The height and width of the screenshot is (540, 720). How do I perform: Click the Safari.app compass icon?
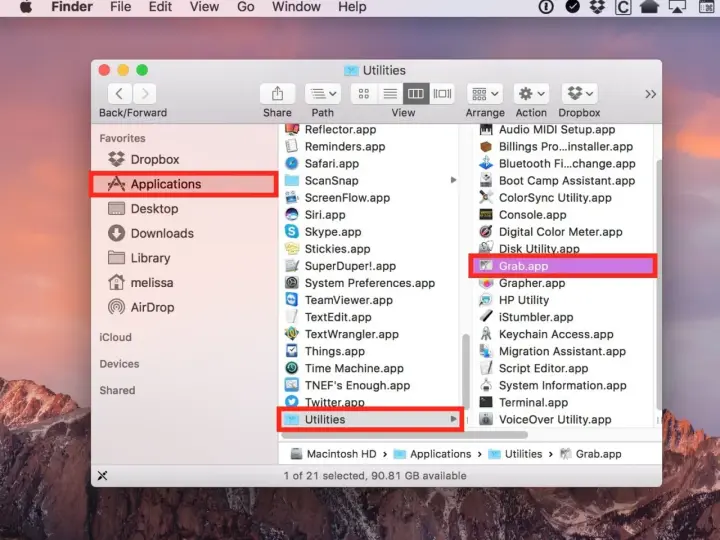(x=292, y=163)
